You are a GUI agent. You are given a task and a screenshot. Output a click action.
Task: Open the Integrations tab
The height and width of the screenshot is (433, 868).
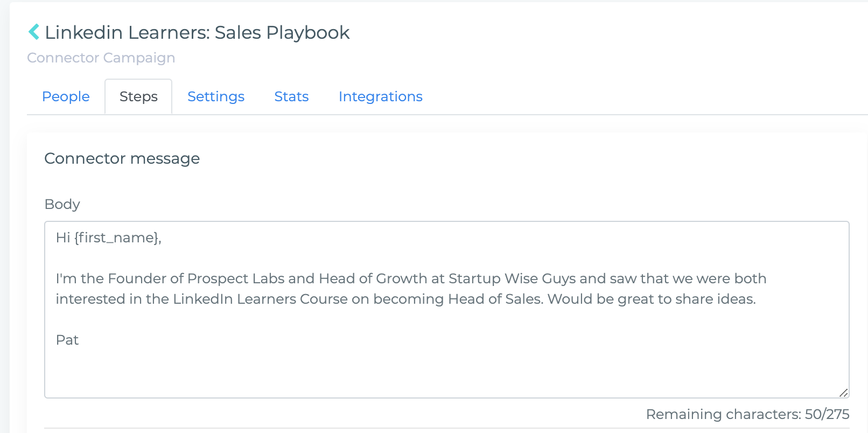pyautogui.click(x=381, y=96)
